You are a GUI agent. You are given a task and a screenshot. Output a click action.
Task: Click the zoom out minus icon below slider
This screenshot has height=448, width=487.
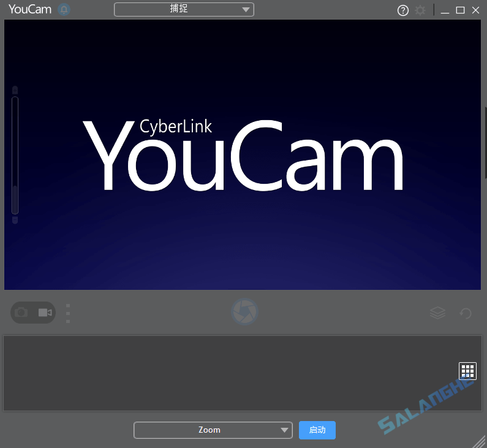15,220
